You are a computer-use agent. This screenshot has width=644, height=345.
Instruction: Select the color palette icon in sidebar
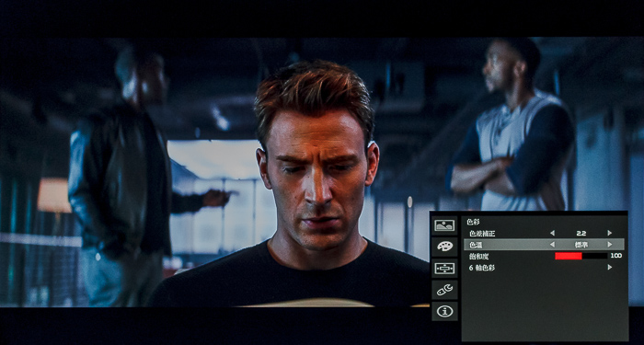tap(444, 247)
